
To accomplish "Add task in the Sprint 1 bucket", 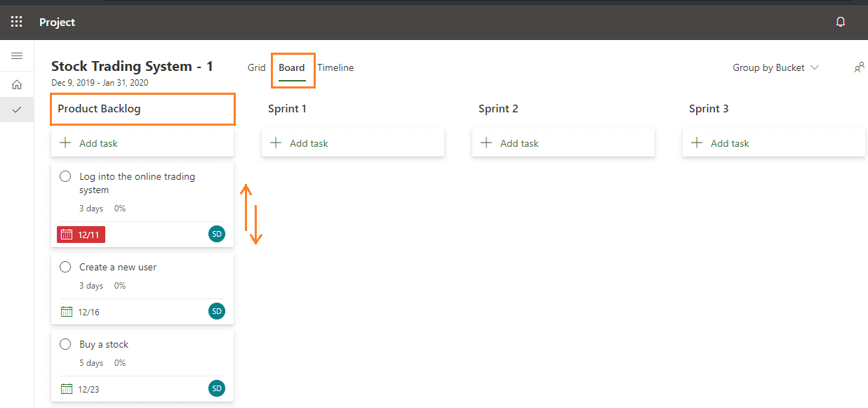I will 353,143.
